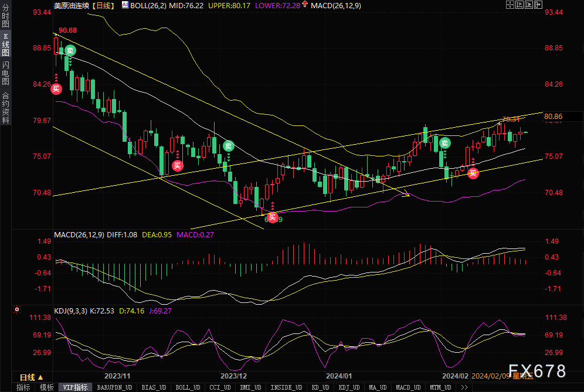The height and width of the screenshot is (392, 584).
Task: Expand more indicators with the >> arrow
Action: click(x=464, y=387)
